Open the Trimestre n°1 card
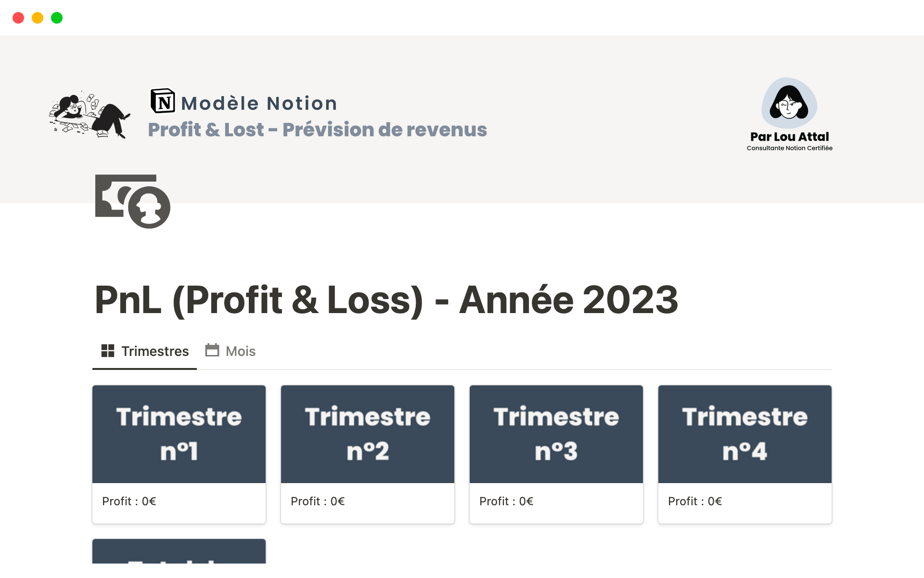This screenshot has height=578, width=924. 179,434
